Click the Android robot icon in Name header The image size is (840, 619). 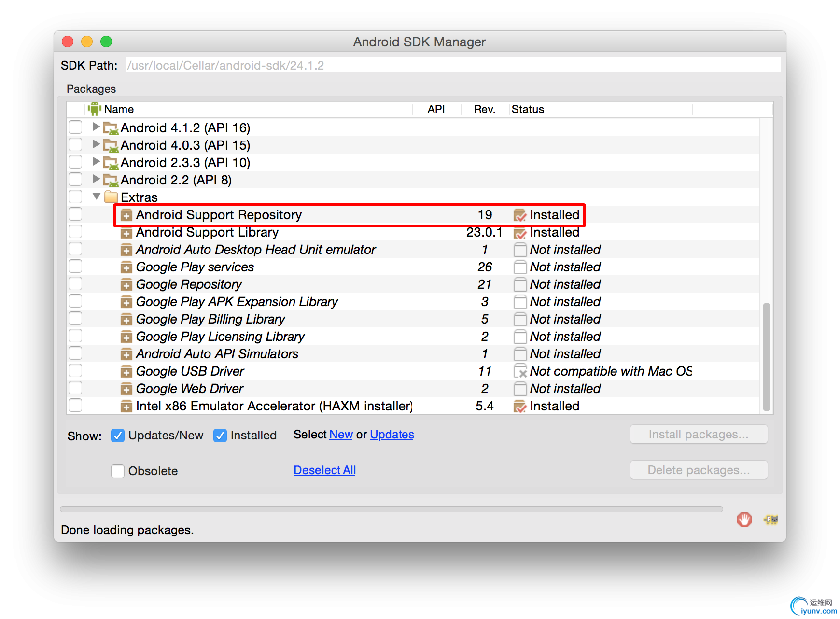pyautogui.click(x=95, y=109)
